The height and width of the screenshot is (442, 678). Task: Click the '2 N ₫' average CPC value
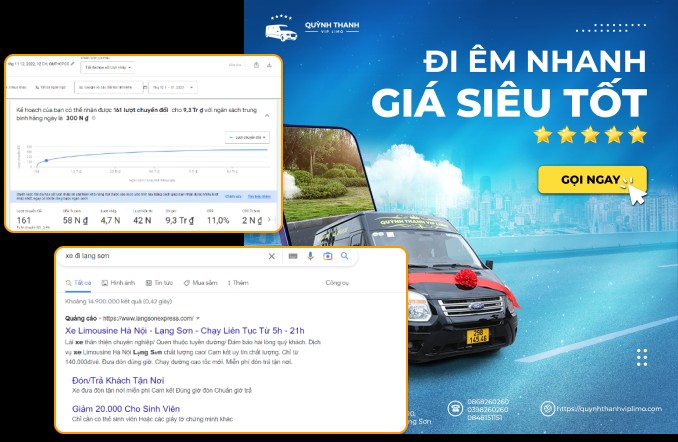(x=252, y=220)
